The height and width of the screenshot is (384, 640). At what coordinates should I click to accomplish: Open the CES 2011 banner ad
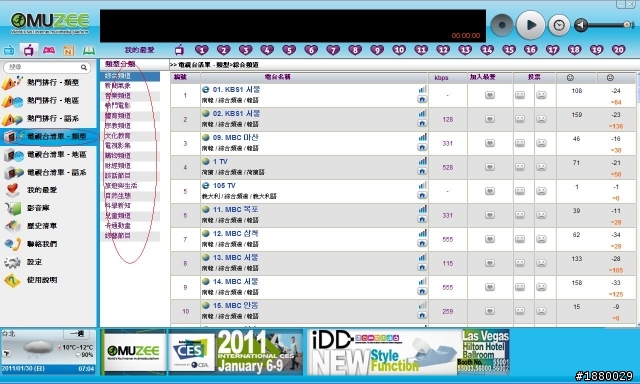coord(236,352)
